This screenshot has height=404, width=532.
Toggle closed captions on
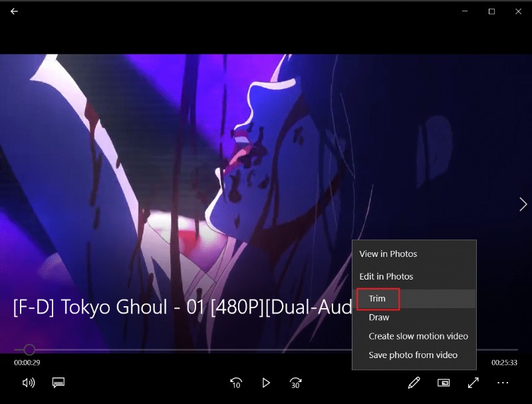coord(59,383)
